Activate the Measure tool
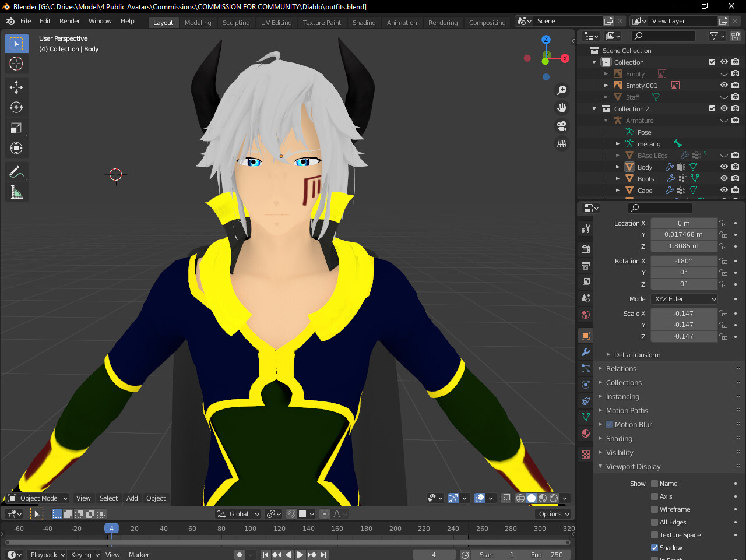Screen dimensions: 746x560 [16, 191]
